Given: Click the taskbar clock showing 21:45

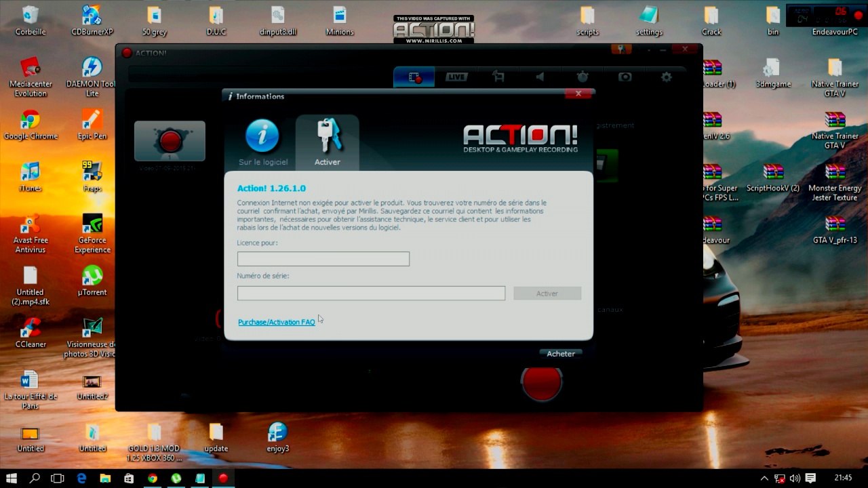Looking at the screenshot, I should (843, 478).
